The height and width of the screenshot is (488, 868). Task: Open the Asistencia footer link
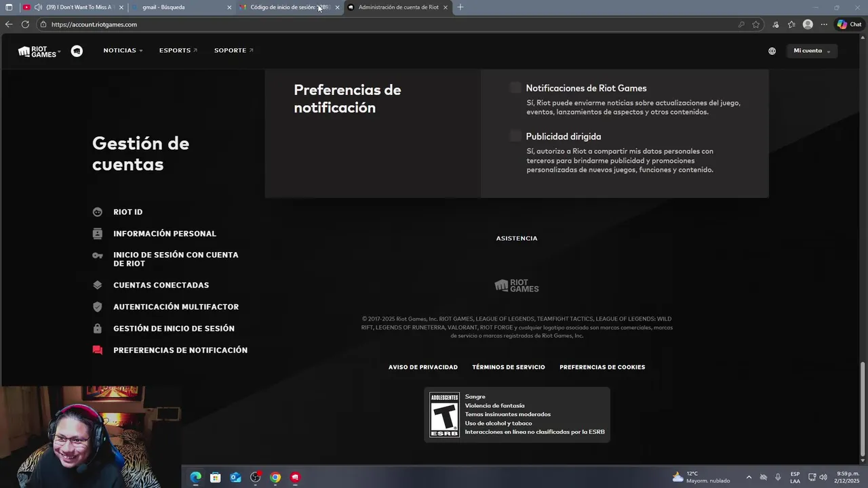517,239
